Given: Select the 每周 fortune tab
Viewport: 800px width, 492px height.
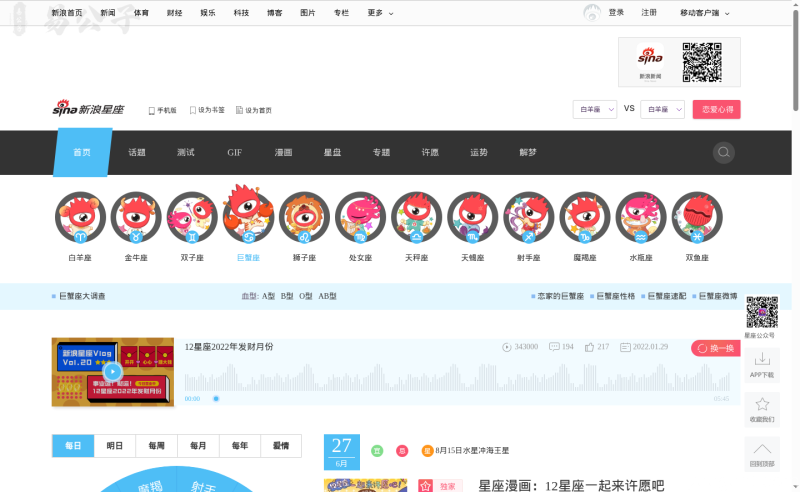Looking at the screenshot, I should tap(157, 446).
